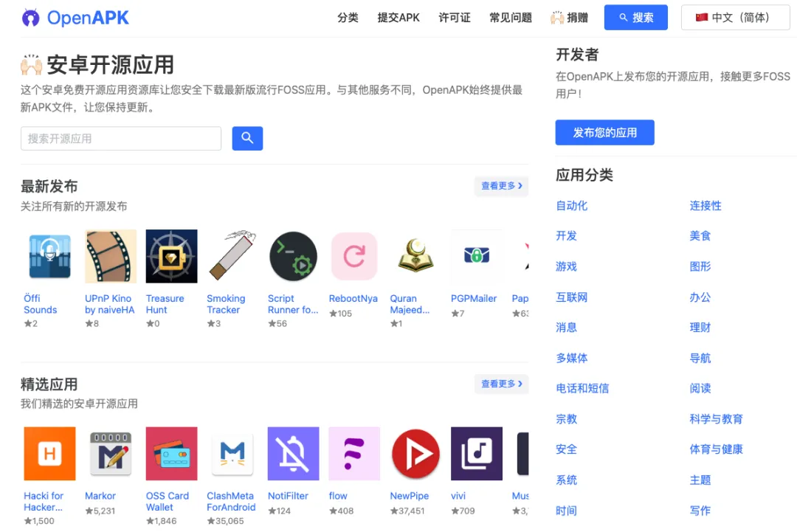
Task: Open the NotiFilter muted bell icon
Action: (x=293, y=453)
